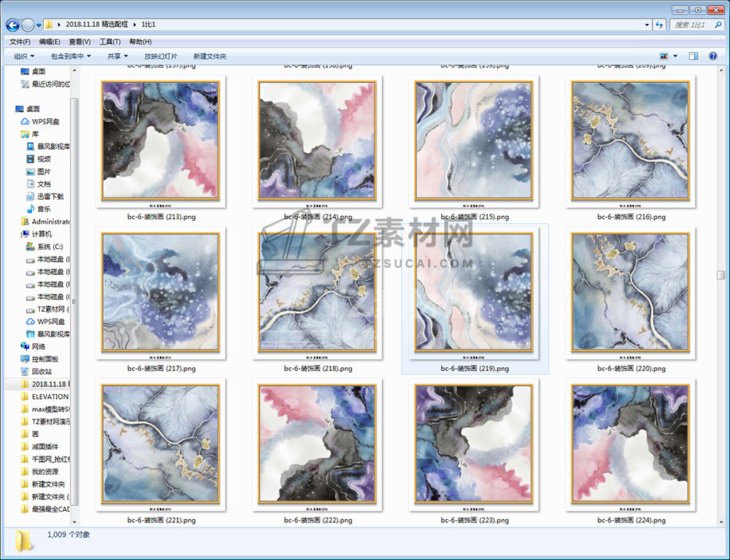The height and width of the screenshot is (560, 730).
Task: Select thumbnail bc-6-装饰画 (222).png
Action: pos(317,445)
